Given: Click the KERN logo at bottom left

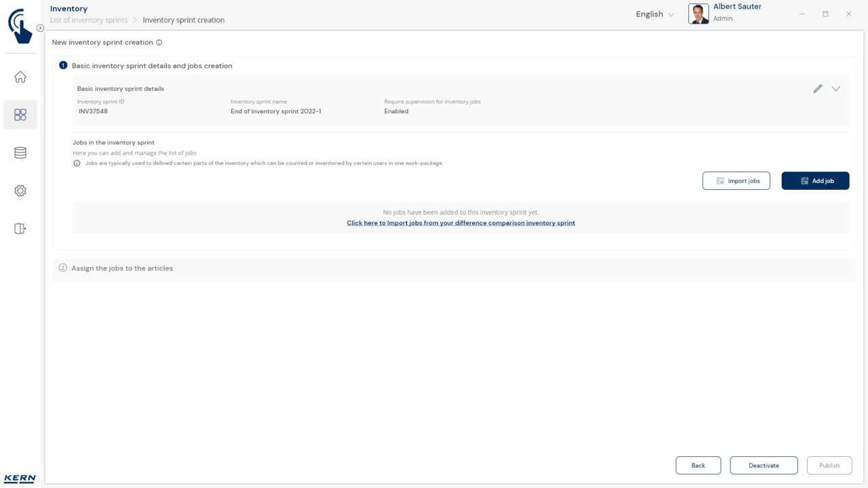Looking at the screenshot, I should click(x=20, y=479).
